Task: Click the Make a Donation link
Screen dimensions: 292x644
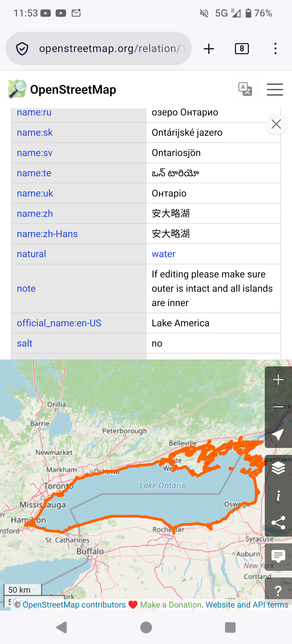Action: 171,605
